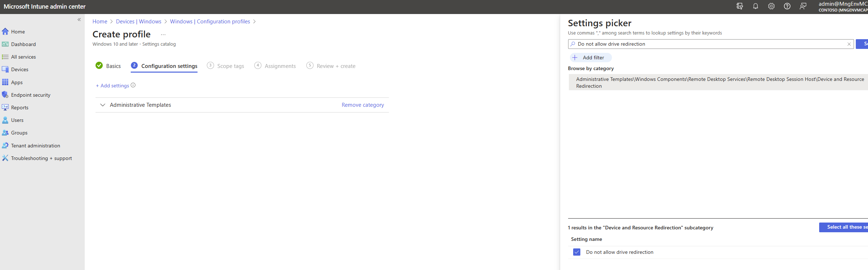Click the Home breadcrumb link

(100, 22)
